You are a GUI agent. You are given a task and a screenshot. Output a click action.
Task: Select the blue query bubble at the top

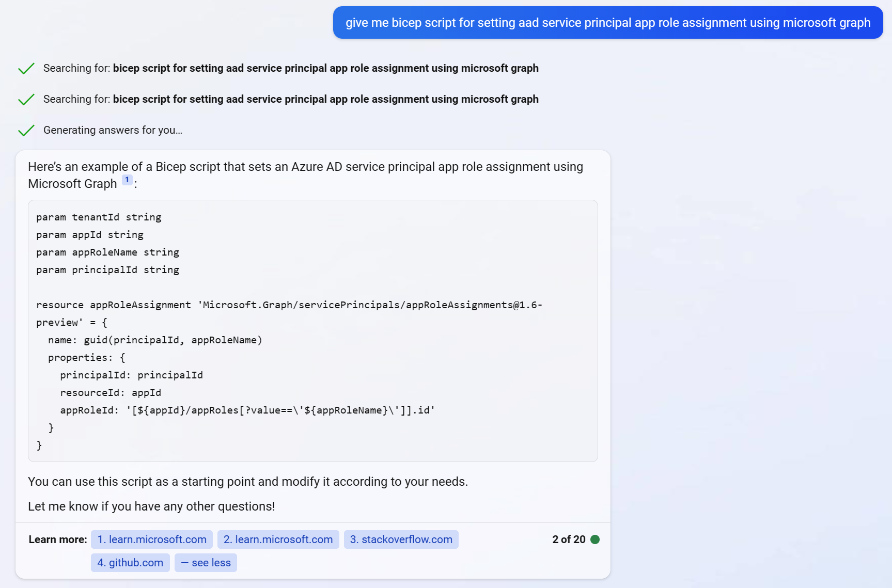(x=607, y=23)
